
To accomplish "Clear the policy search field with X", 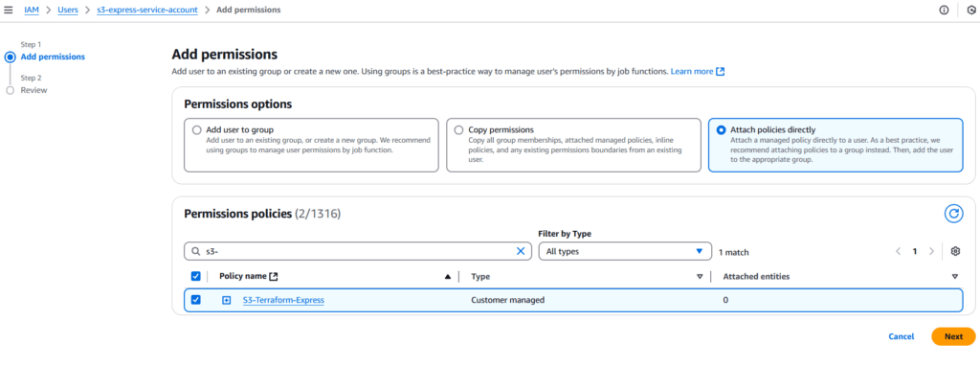I will click(520, 251).
